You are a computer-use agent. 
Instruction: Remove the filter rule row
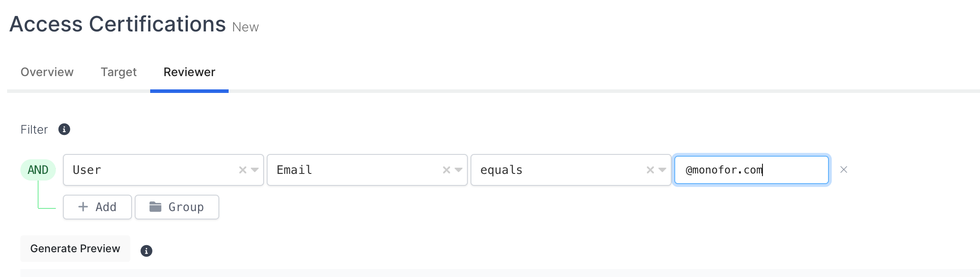click(844, 170)
